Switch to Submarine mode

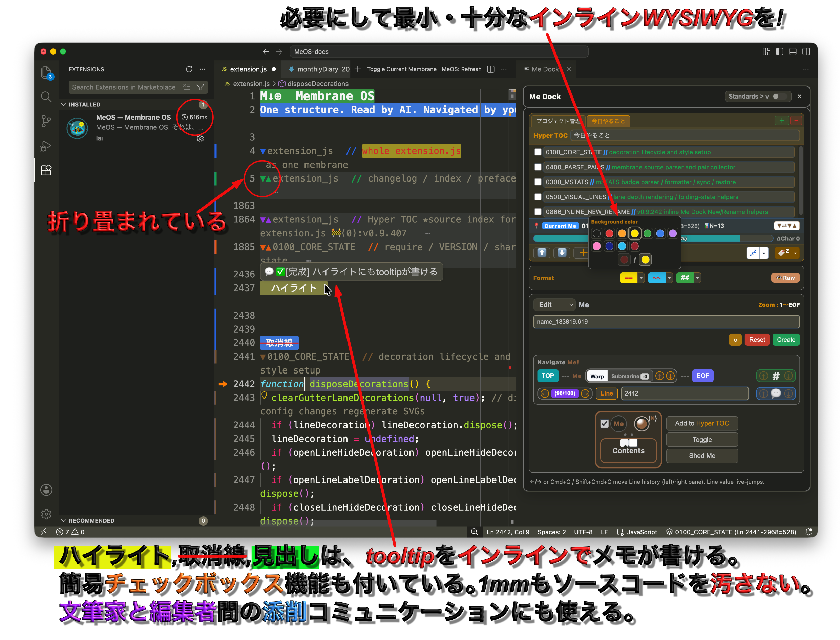click(x=629, y=376)
